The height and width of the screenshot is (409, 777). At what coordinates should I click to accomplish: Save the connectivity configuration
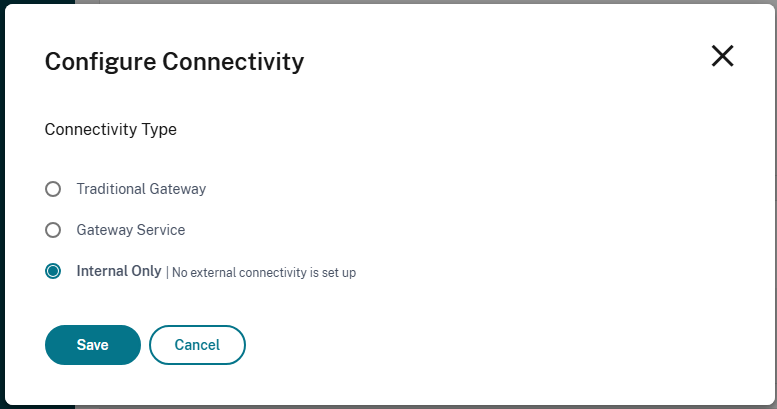92,345
